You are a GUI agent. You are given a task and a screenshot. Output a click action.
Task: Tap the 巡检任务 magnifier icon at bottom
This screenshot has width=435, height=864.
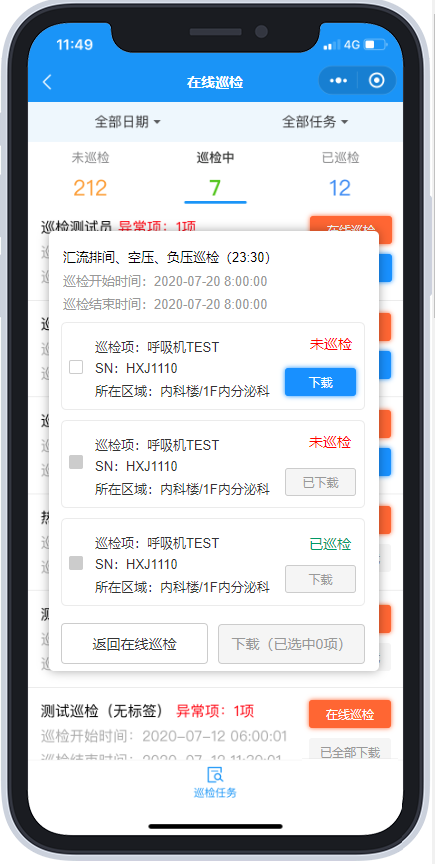click(215, 774)
